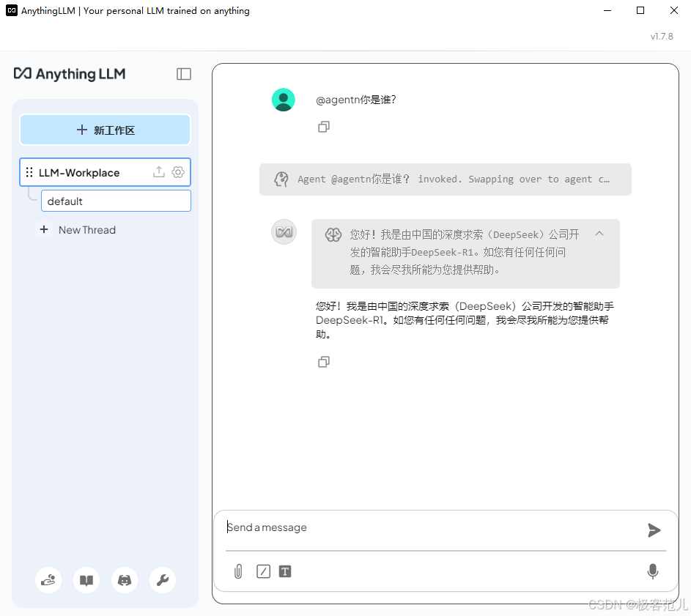Click the Anything LLM logo
The image size is (691, 616).
point(70,73)
